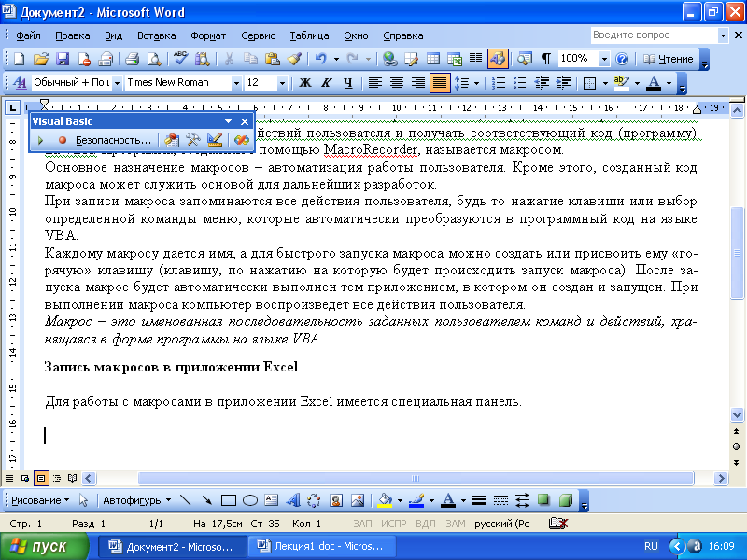The image size is (747, 560).
Task: Insert clip art picture
Action: click(x=336, y=500)
